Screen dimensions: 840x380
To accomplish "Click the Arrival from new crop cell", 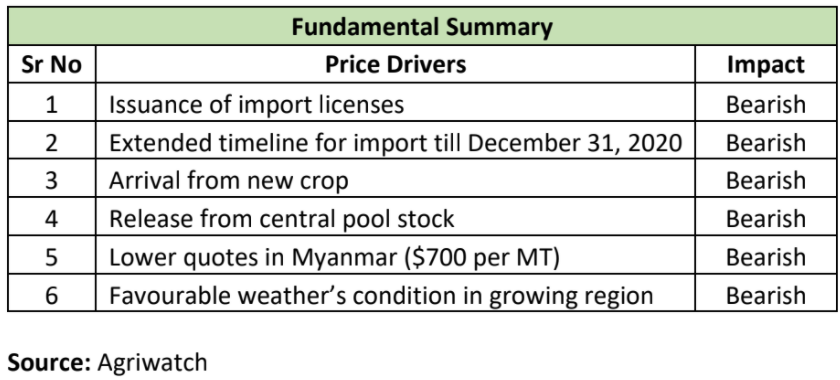I will [x=395, y=178].
